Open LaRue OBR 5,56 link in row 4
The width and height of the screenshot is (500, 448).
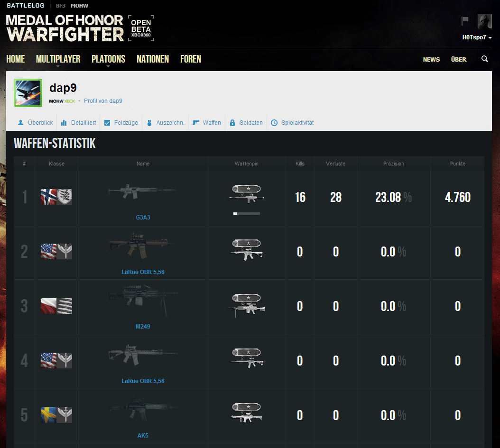tap(143, 381)
